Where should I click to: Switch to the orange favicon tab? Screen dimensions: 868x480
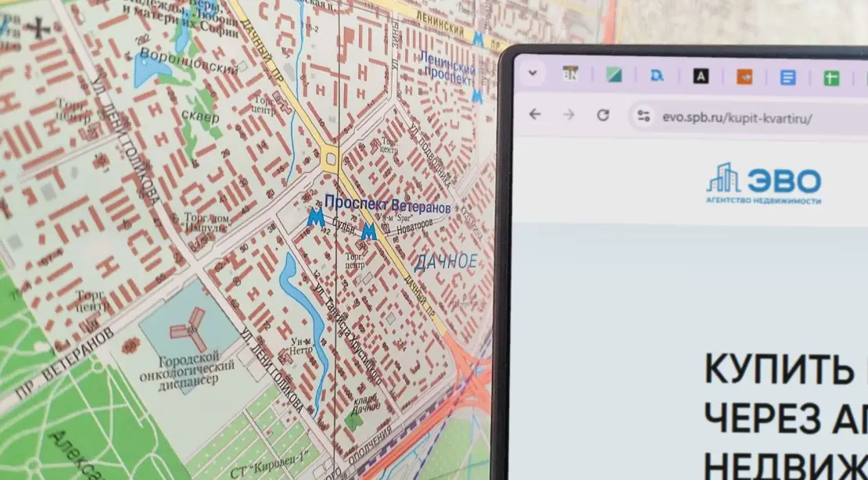[744, 77]
